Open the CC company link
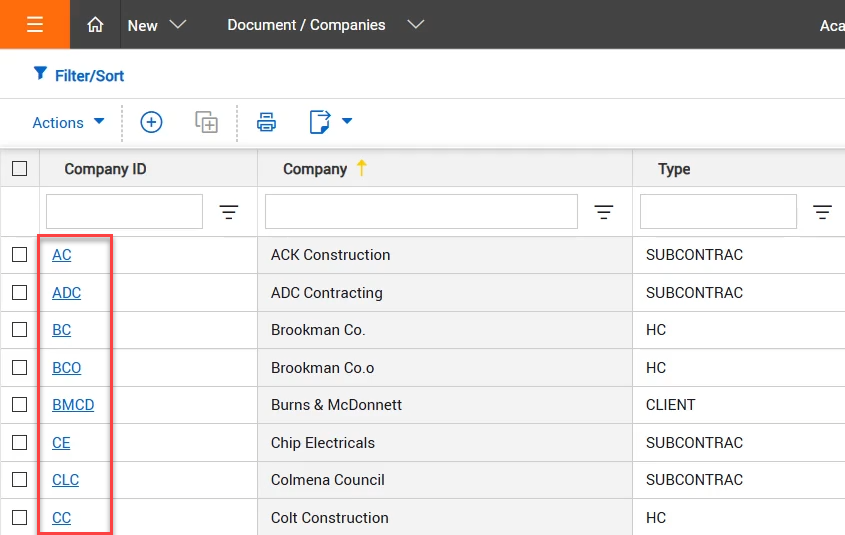This screenshot has width=845, height=535. click(x=61, y=518)
